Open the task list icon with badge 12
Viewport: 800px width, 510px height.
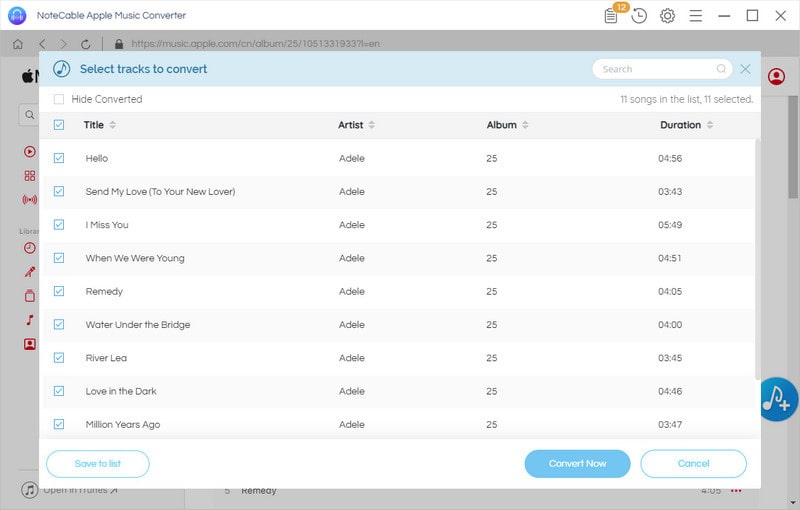[x=612, y=16]
